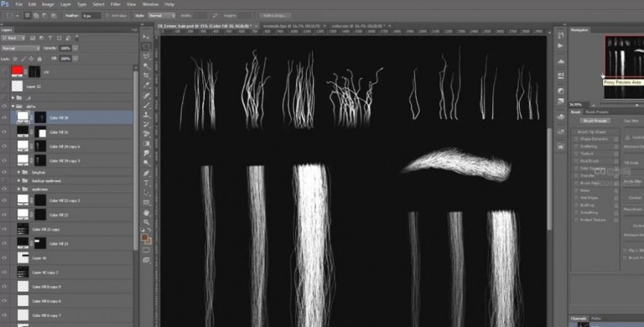Enable Wet Edges checkbox
644x327 pixels.
tap(576, 198)
